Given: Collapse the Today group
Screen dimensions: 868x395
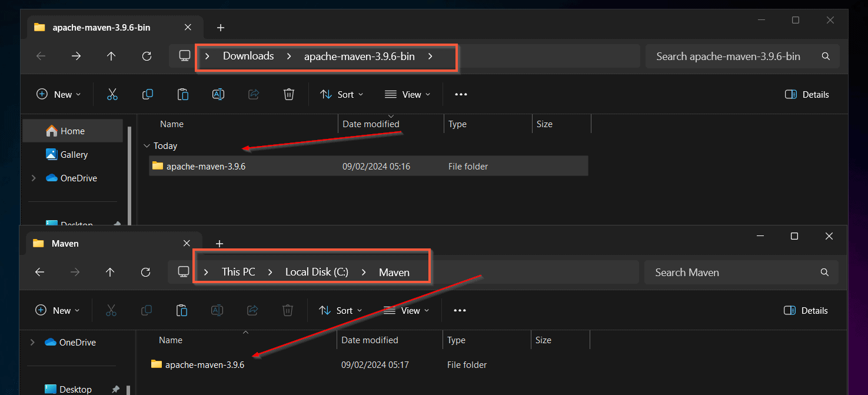Looking at the screenshot, I should 147,145.
